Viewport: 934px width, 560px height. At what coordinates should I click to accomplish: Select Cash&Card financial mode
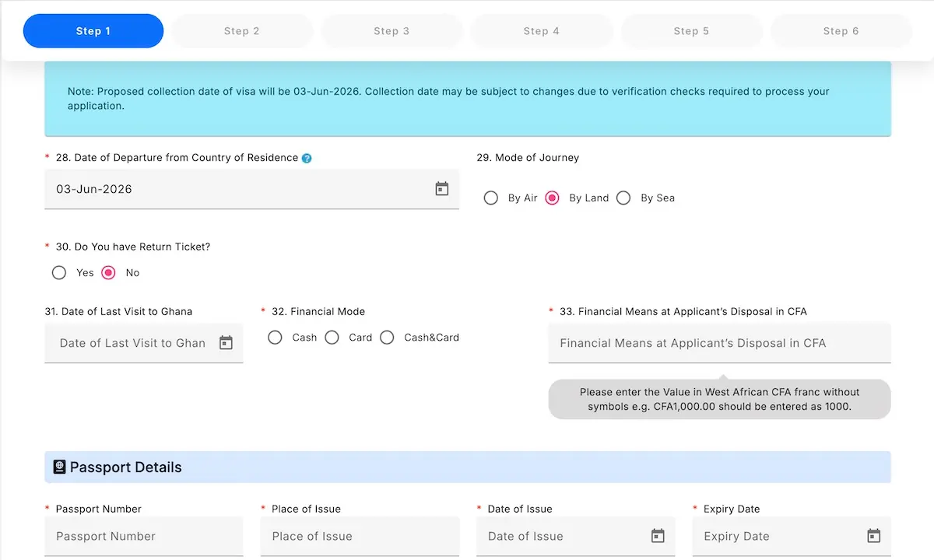pos(387,338)
